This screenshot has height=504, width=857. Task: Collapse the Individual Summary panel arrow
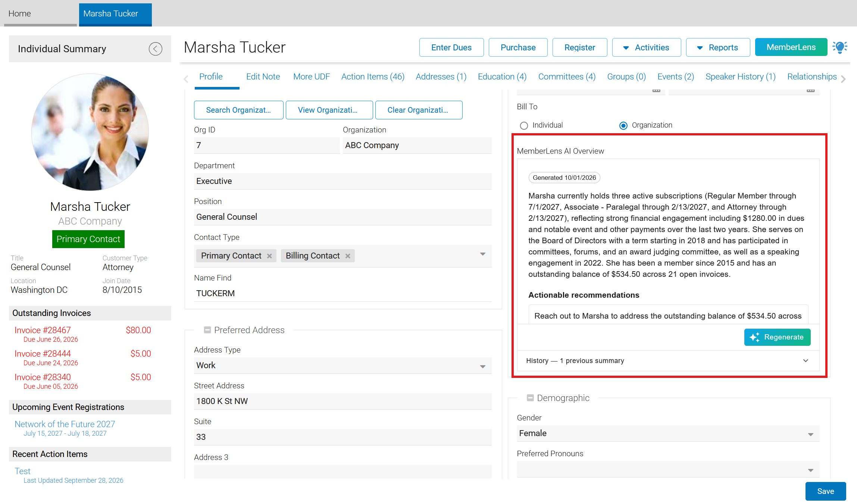pyautogui.click(x=155, y=49)
